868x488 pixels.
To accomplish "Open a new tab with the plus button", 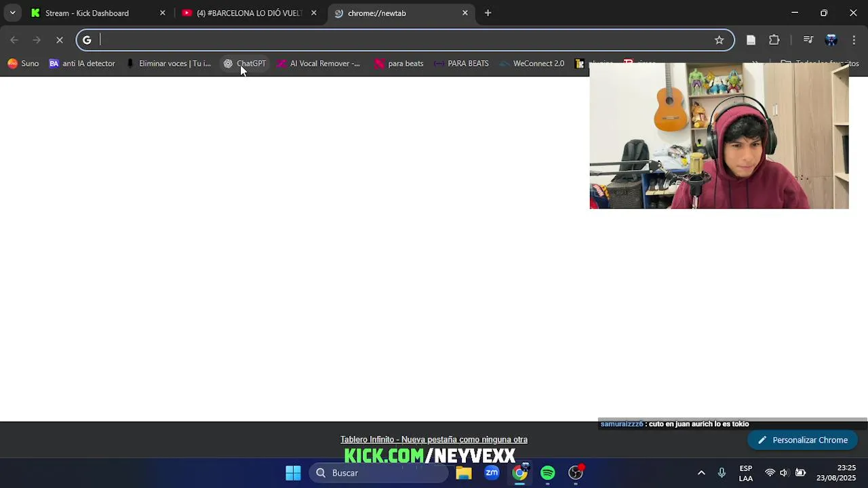I will click(488, 13).
